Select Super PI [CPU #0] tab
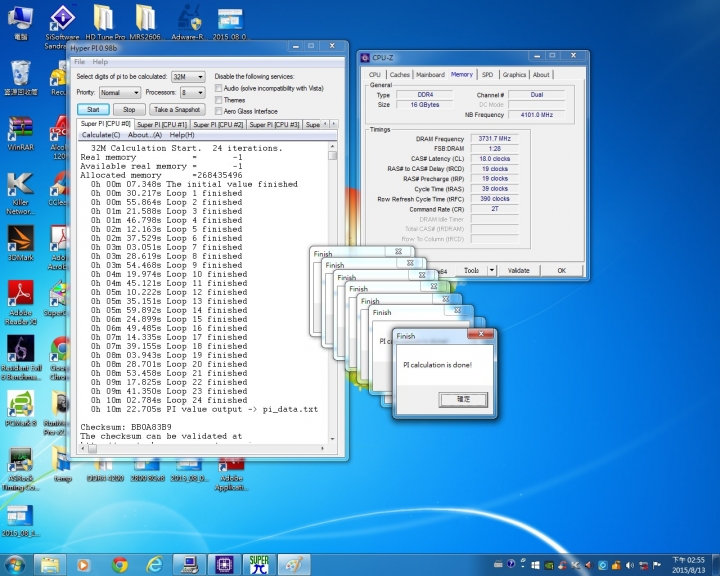Viewport: 720px width, 576px height. [x=106, y=124]
